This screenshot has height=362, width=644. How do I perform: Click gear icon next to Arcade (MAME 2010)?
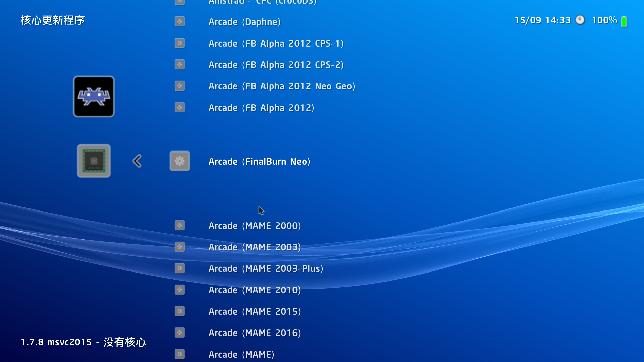(180, 290)
